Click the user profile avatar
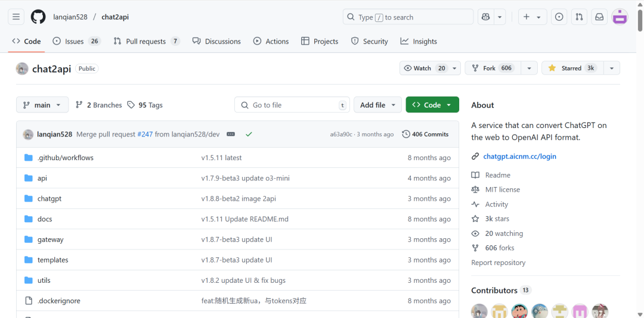Viewport: 644px width, 318px height. 620,17
